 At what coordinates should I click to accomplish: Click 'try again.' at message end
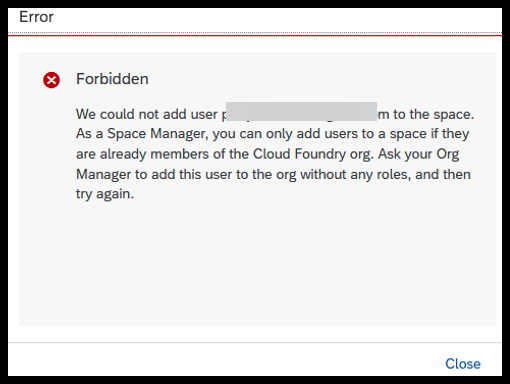pyautogui.click(x=105, y=194)
